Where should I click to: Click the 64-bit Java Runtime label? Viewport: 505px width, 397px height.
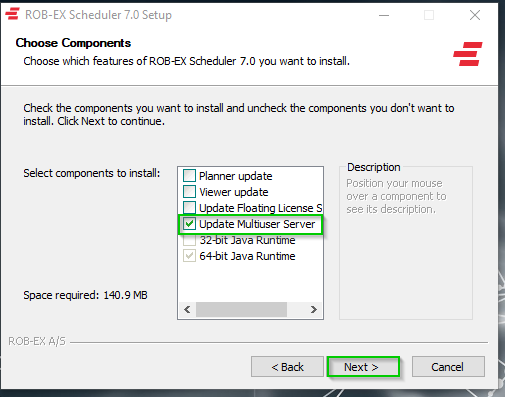[247, 256]
